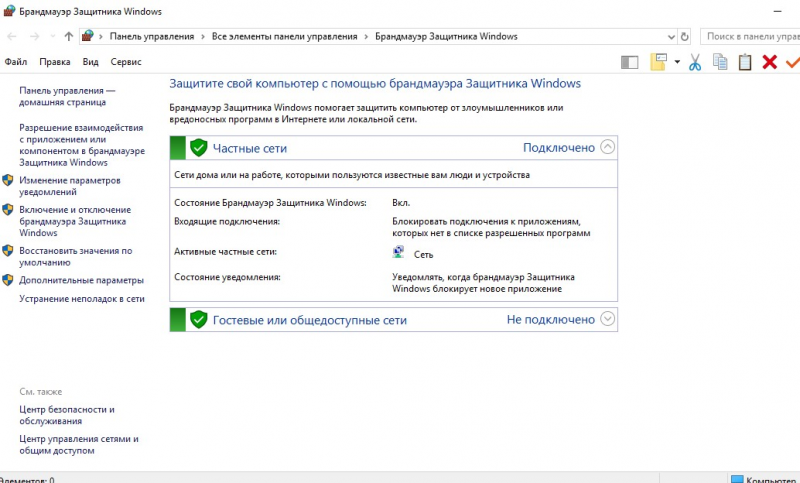Click the Гостевые или общедоступные сети heading
The image size is (800, 483).
tap(310, 320)
